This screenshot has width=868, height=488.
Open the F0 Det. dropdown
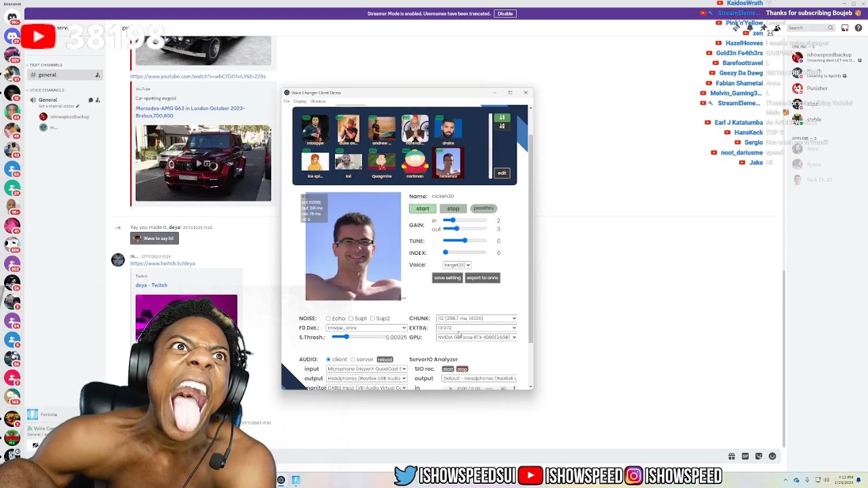366,328
